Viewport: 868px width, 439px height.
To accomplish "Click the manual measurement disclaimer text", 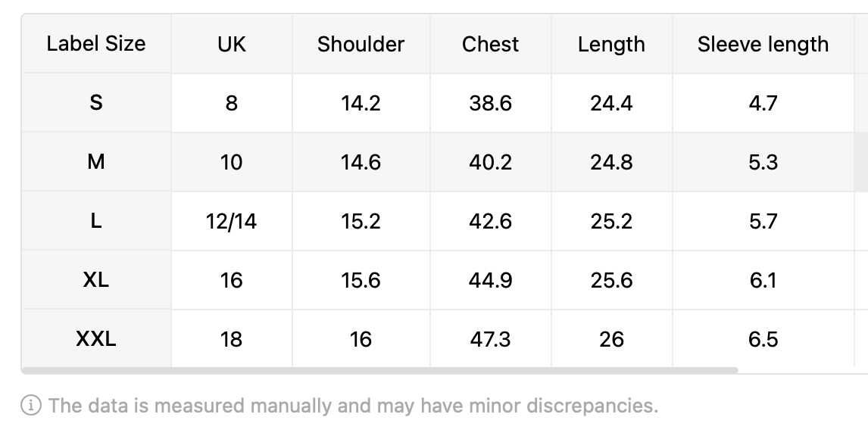I will 353,405.
